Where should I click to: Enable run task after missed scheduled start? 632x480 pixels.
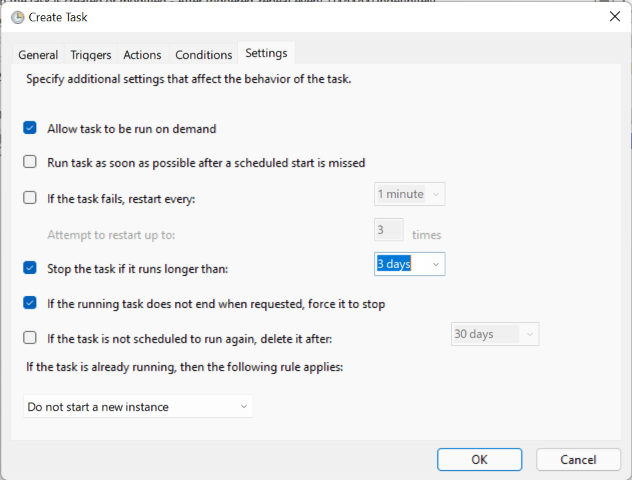(30, 162)
